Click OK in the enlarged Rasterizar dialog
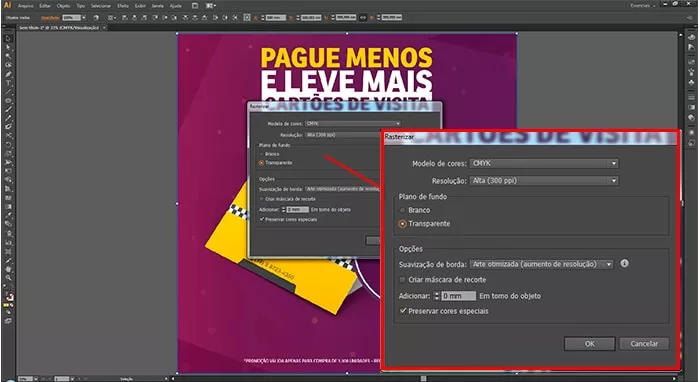700x382 pixels. coord(590,344)
